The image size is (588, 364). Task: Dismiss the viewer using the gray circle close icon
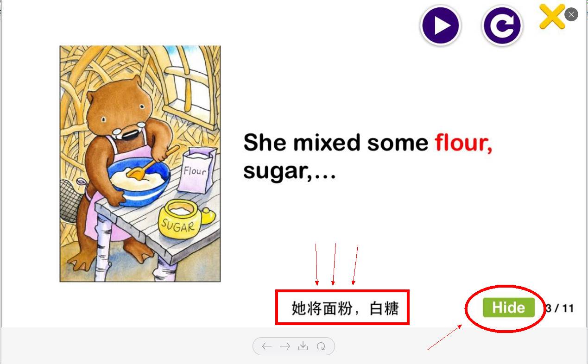(x=571, y=14)
